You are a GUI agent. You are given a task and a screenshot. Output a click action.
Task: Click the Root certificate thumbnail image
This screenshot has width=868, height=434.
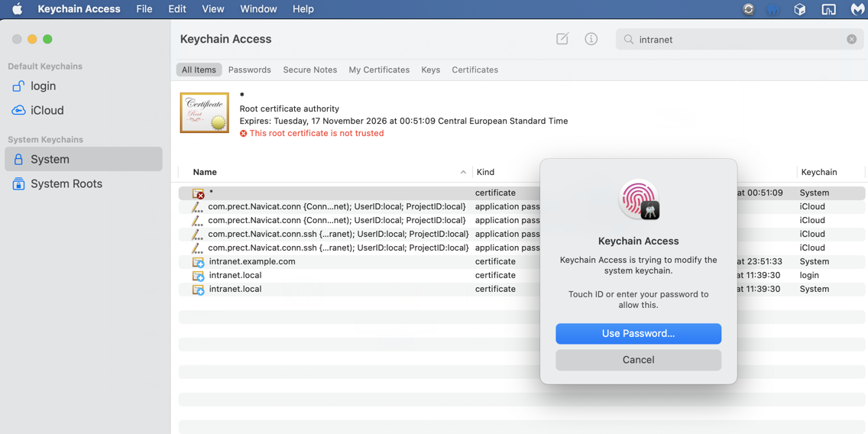204,113
